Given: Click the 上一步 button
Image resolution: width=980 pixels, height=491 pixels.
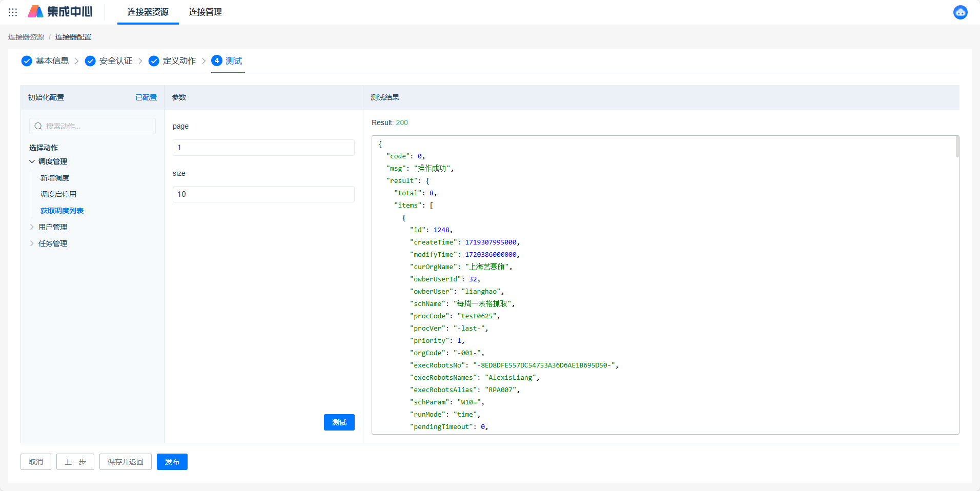Looking at the screenshot, I should click(x=75, y=462).
